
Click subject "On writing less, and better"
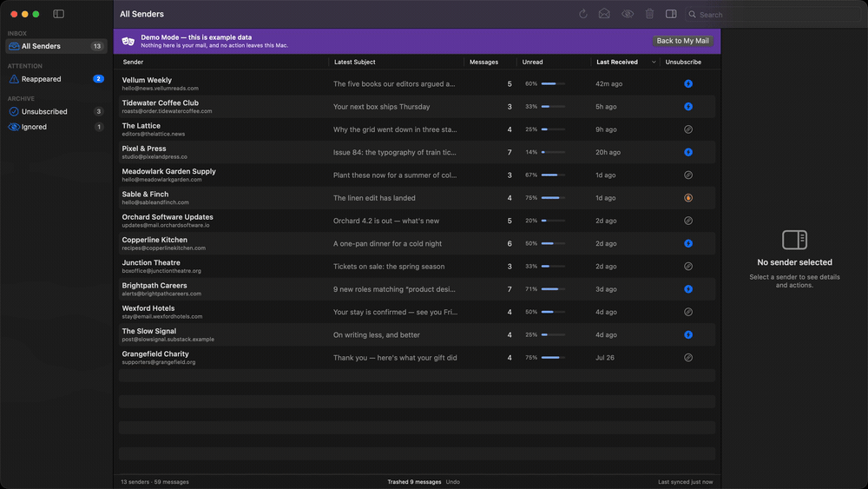tap(377, 334)
